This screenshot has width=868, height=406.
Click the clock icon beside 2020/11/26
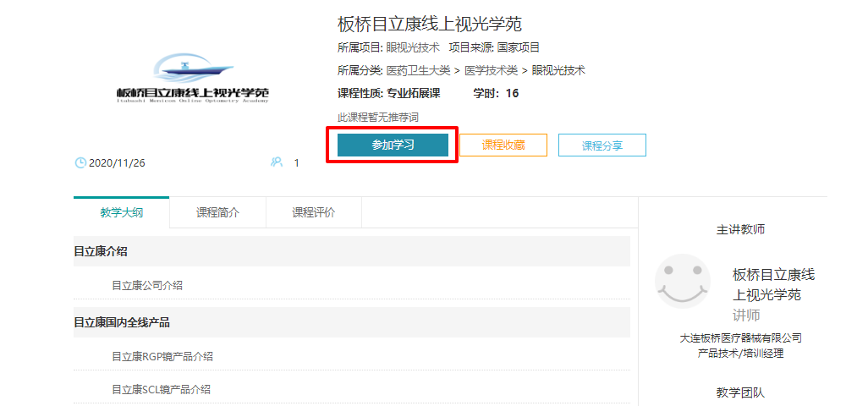tap(80, 162)
